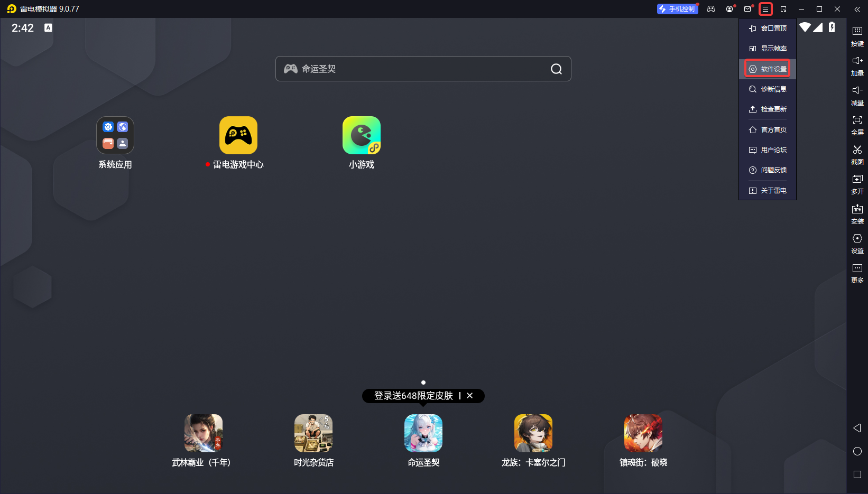Open the 按键 keyboard mapping tool
Screen dimensions: 868x494
pos(857,32)
